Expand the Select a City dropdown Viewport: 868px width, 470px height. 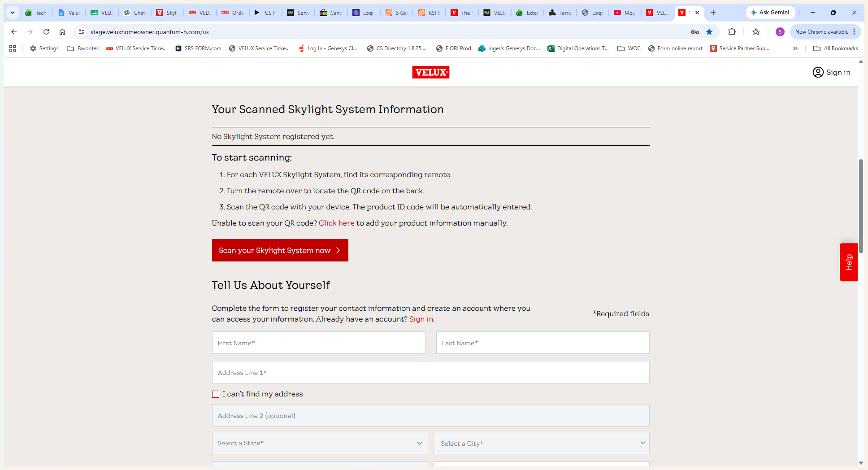542,443
